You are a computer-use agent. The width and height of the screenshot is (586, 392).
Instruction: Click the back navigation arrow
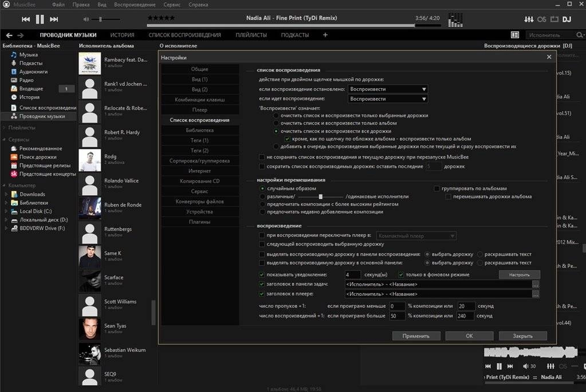9,35
